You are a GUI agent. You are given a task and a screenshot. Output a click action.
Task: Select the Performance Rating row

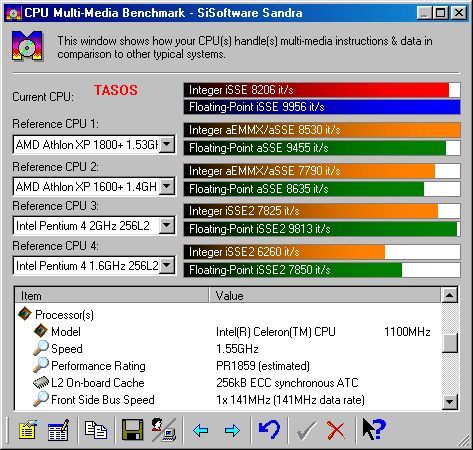tap(228, 366)
